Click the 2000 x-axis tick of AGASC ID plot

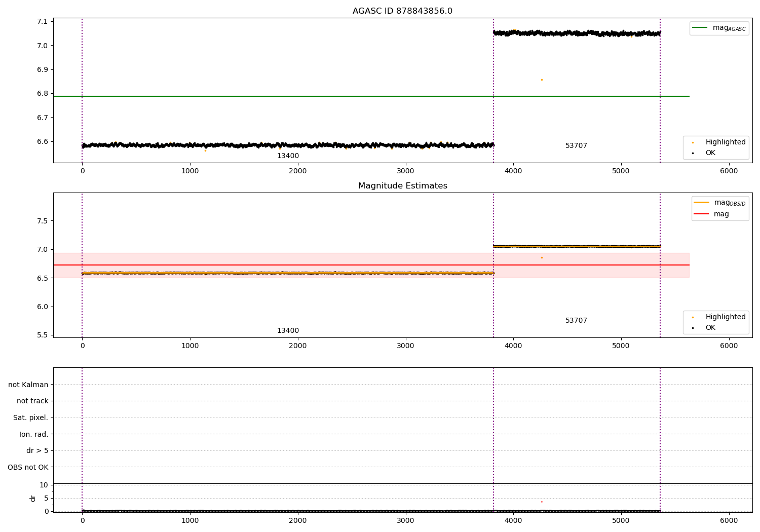[x=298, y=171]
